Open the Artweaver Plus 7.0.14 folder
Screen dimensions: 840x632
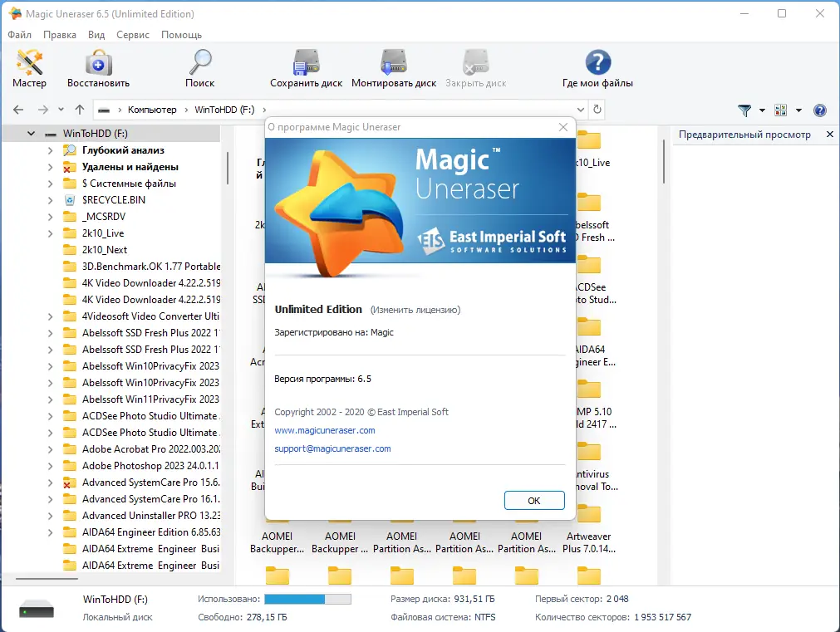(589, 531)
